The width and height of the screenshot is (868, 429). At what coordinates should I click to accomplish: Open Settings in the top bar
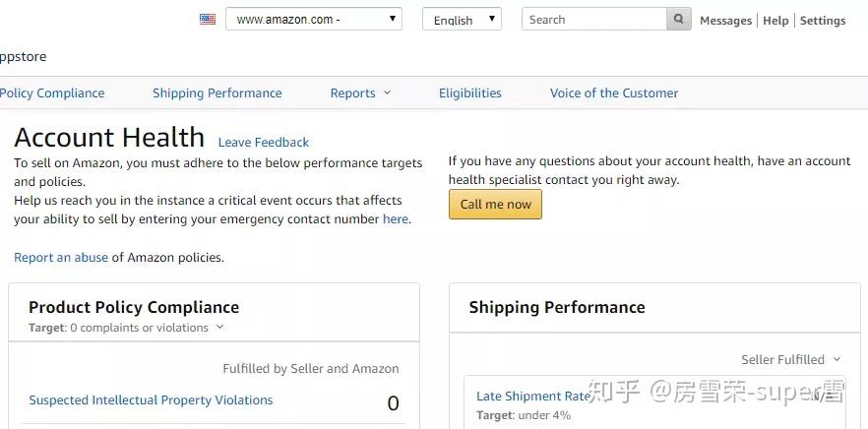click(x=823, y=21)
